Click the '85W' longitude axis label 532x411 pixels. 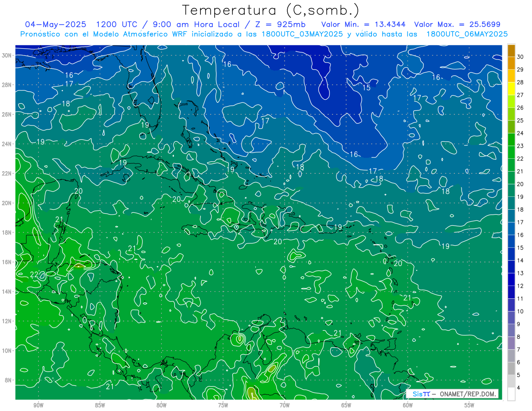tap(100, 405)
